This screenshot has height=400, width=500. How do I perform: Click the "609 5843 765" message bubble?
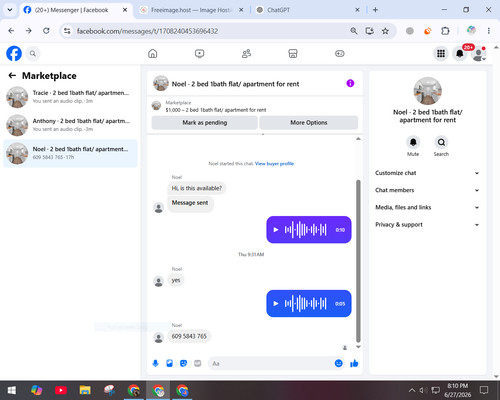click(189, 336)
